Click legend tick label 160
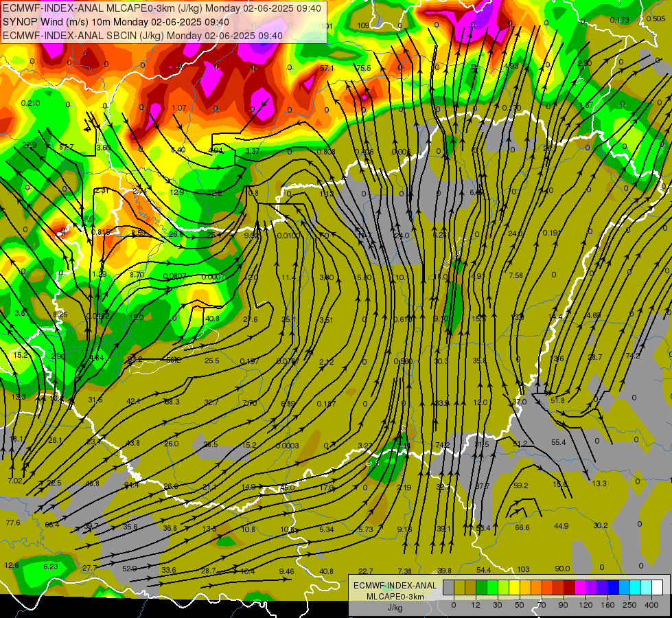 (607, 605)
